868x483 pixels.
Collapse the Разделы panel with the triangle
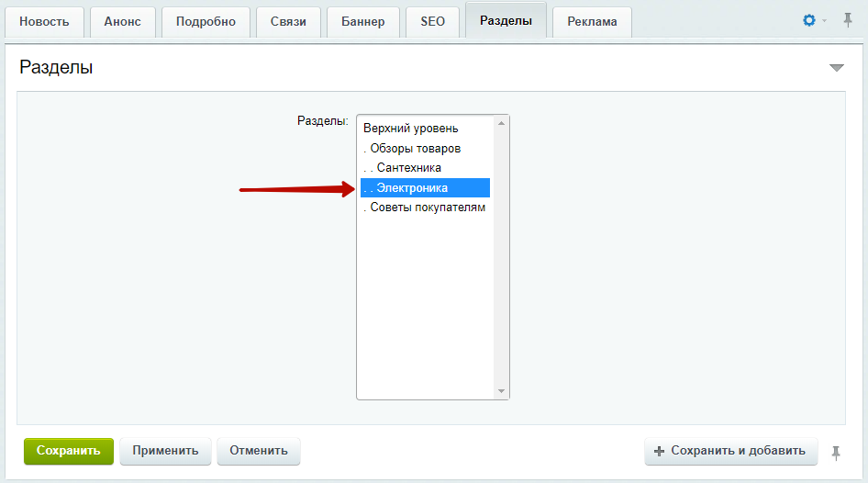tap(837, 68)
